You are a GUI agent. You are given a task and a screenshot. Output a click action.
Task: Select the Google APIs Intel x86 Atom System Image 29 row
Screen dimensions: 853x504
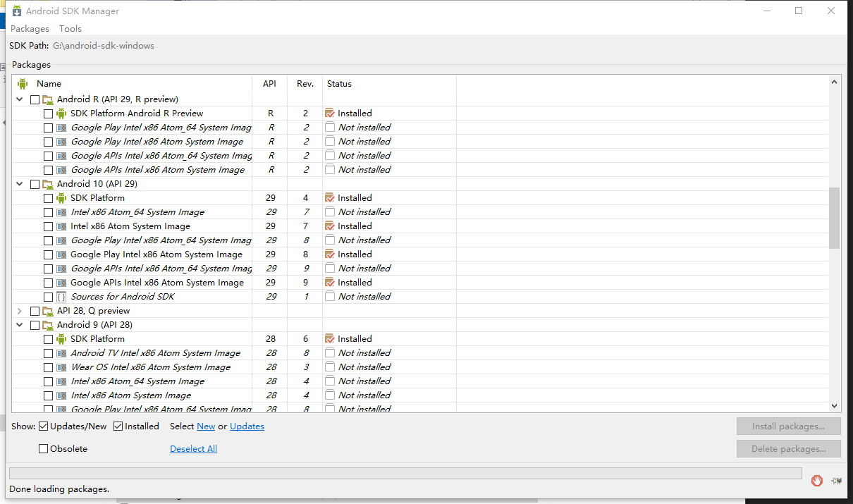click(x=421, y=283)
